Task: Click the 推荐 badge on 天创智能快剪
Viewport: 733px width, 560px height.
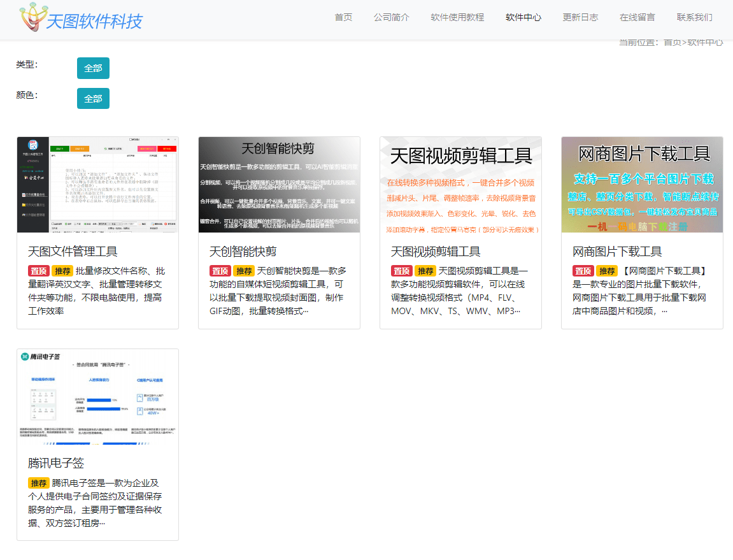Action: tap(244, 270)
